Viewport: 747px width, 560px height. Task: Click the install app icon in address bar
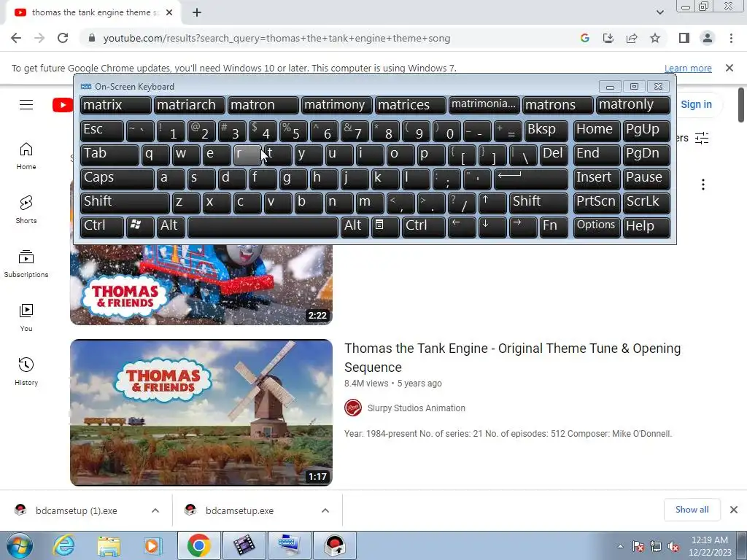click(x=608, y=38)
